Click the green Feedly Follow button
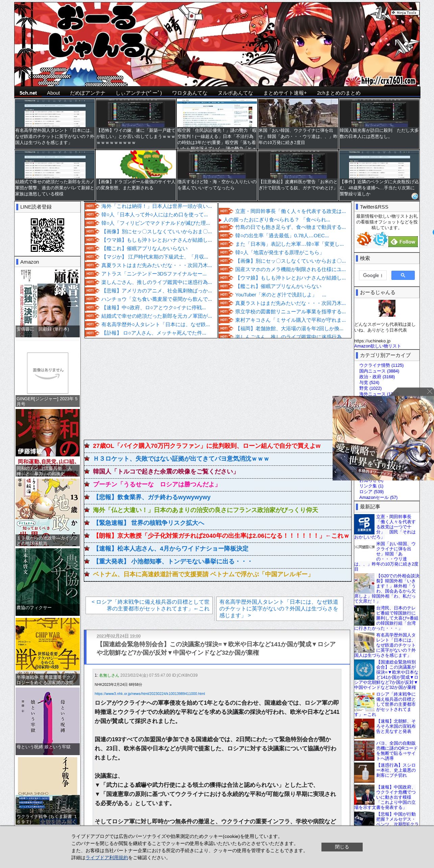 click(x=403, y=242)
